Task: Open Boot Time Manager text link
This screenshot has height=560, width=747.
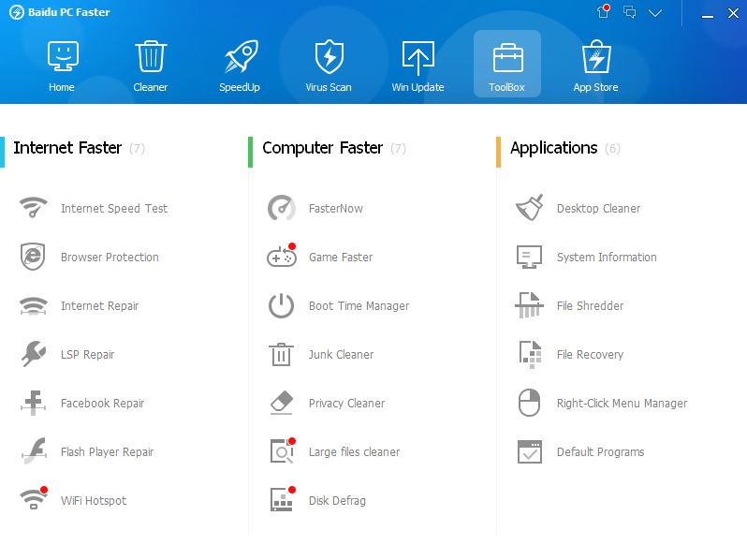Action: pyautogui.click(x=359, y=305)
